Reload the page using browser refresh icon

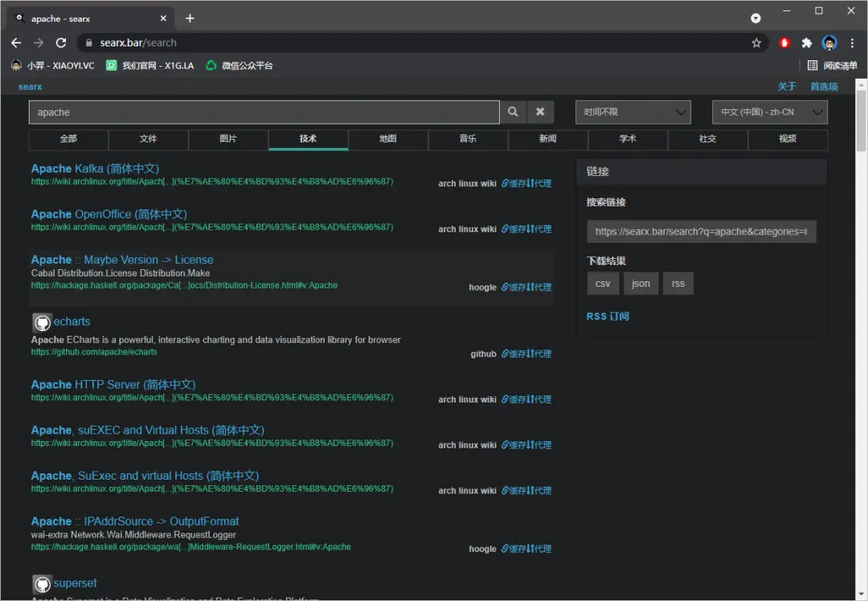(x=61, y=43)
